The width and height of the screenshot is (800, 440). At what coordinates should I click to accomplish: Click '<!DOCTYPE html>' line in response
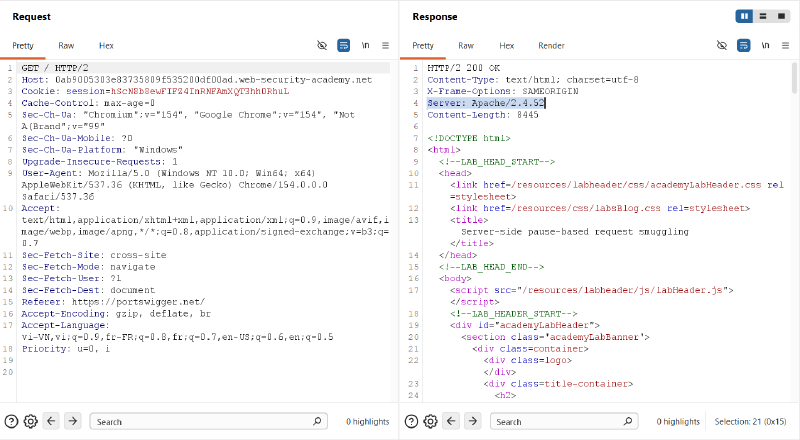tap(469, 138)
